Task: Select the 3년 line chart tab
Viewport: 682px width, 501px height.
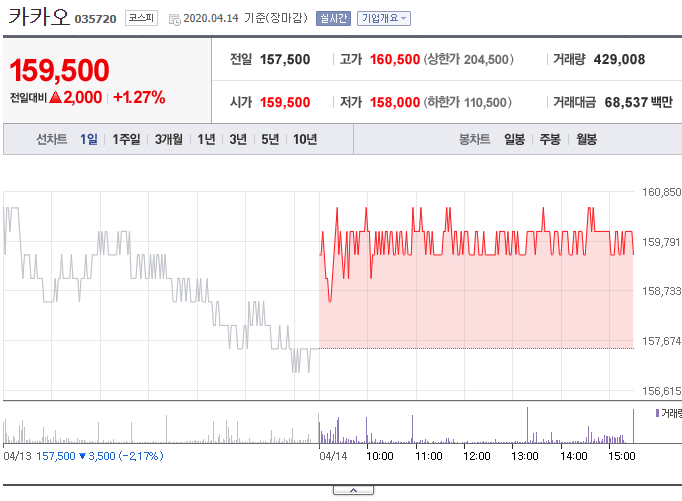Action: point(238,139)
